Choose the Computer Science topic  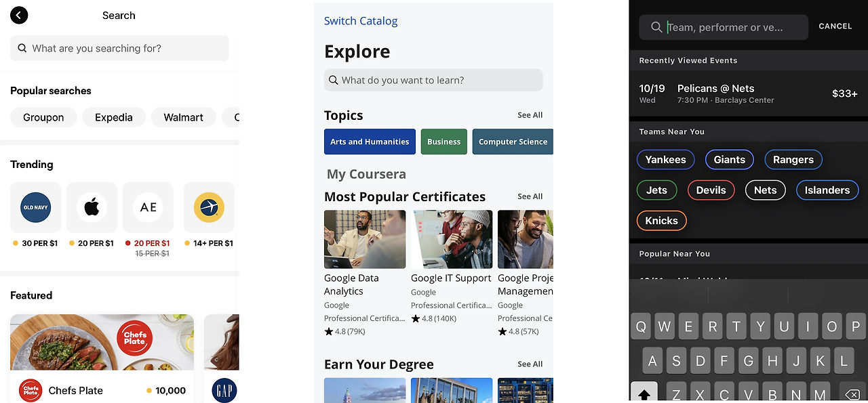(x=513, y=142)
